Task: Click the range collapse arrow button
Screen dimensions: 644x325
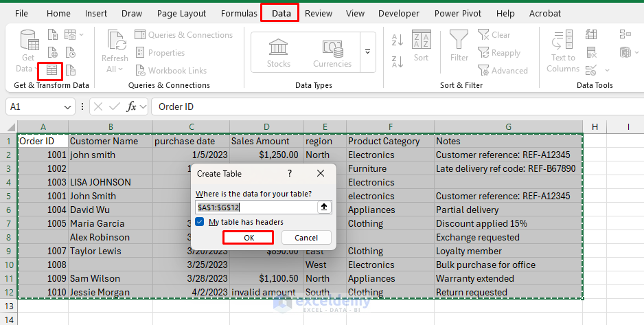Action: coord(324,207)
